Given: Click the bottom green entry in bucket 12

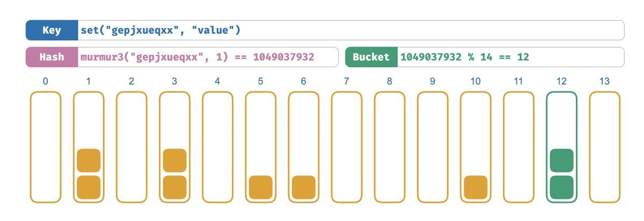Looking at the screenshot, I should click(561, 187).
